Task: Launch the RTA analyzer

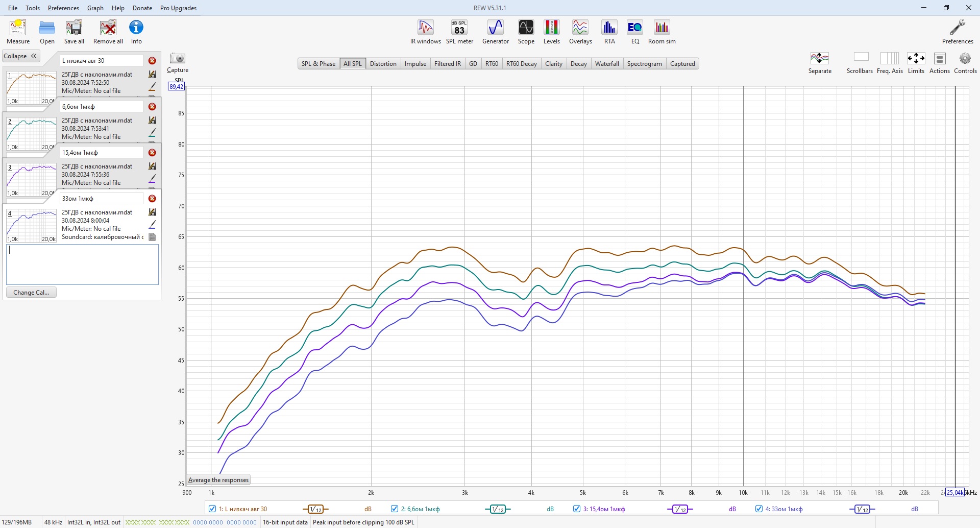Action: [609, 32]
